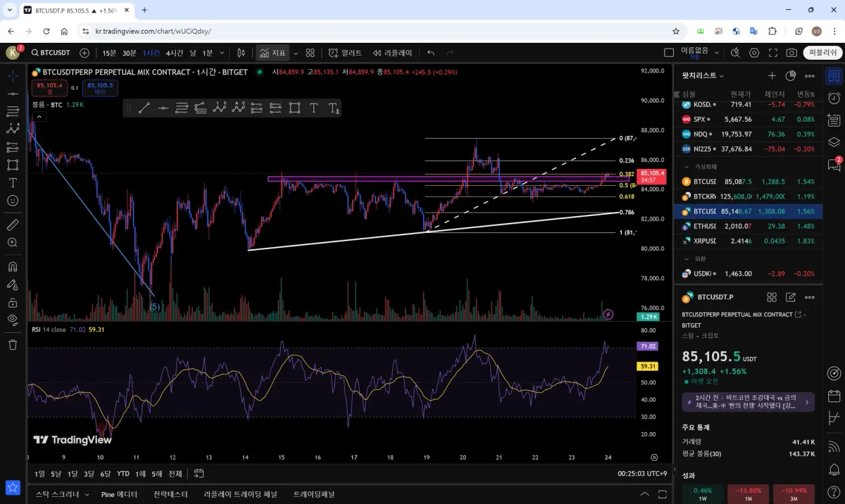The width and height of the screenshot is (845, 504).
Task: Activate the zoom in magnifier tool
Action: point(13,242)
